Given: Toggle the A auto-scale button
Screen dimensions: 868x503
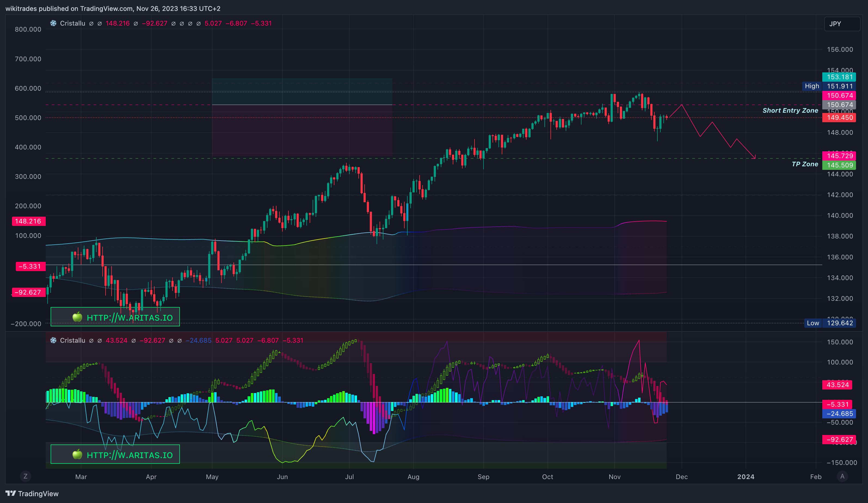Looking at the screenshot, I should [842, 476].
